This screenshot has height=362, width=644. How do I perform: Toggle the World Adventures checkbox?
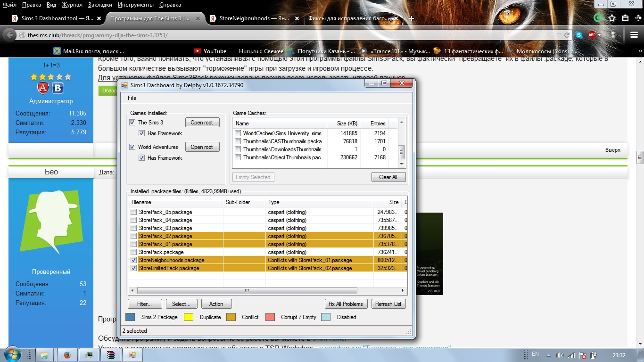coord(132,147)
